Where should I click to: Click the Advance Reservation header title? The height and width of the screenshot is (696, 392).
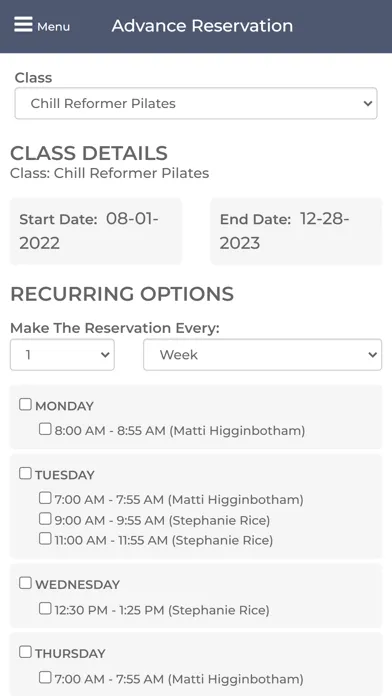point(202,26)
